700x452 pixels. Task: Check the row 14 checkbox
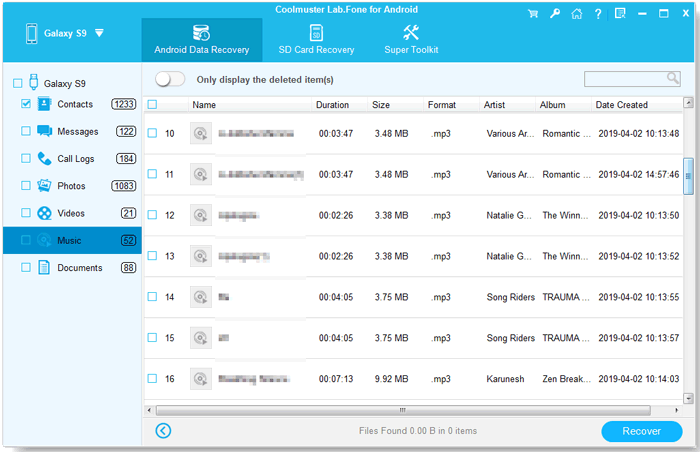[152, 297]
